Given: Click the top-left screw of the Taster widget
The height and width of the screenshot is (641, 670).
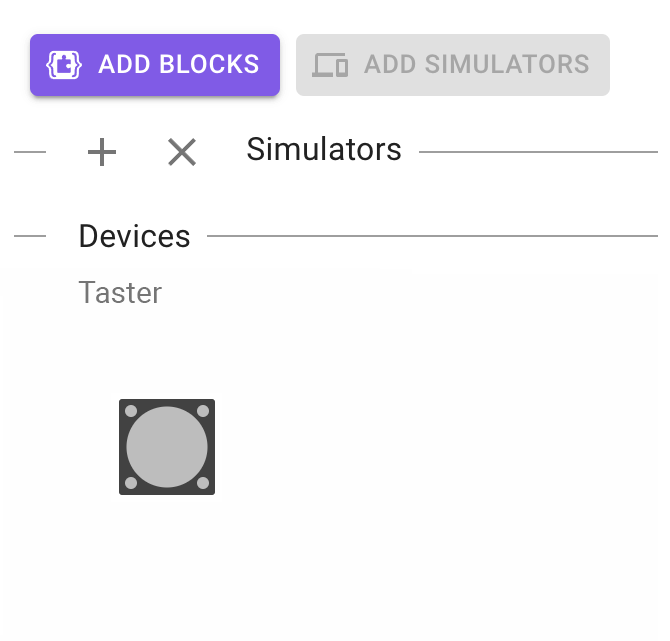Looking at the screenshot, I should (131, 411).
